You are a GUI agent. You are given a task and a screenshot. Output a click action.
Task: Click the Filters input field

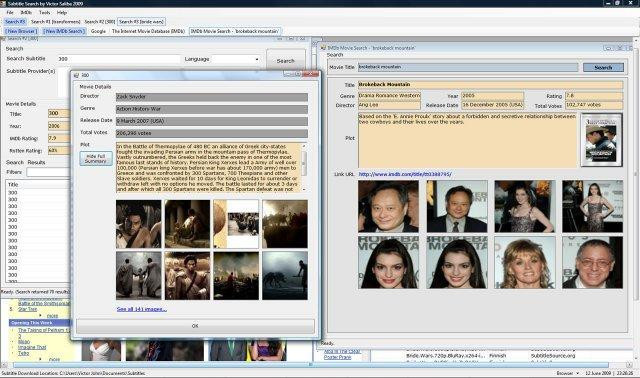coord(48,172)
